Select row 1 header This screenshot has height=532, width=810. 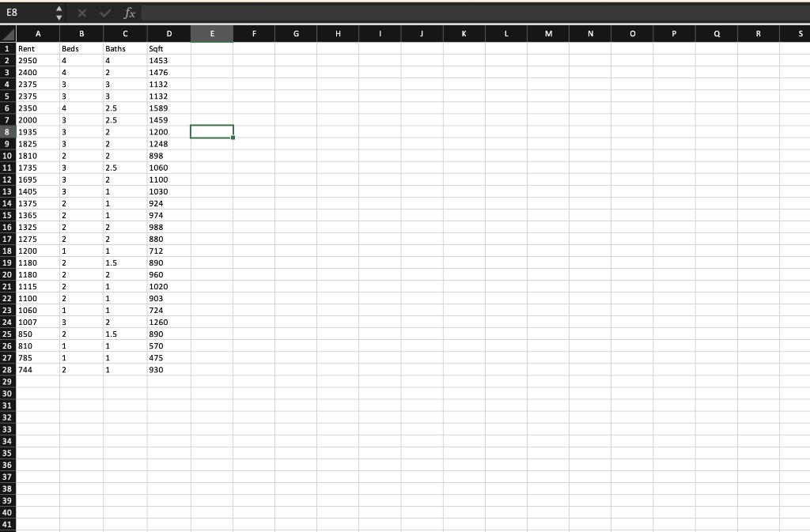8,48
